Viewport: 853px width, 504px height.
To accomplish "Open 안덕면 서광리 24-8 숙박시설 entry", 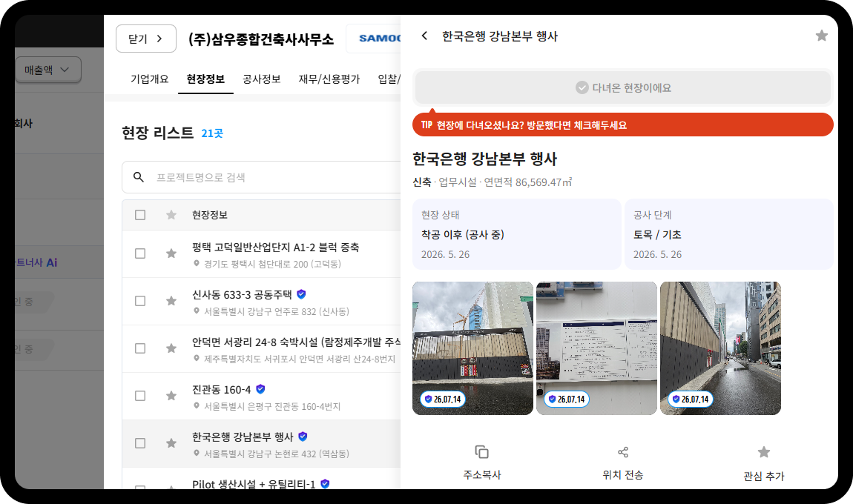I will coord(297,342).
